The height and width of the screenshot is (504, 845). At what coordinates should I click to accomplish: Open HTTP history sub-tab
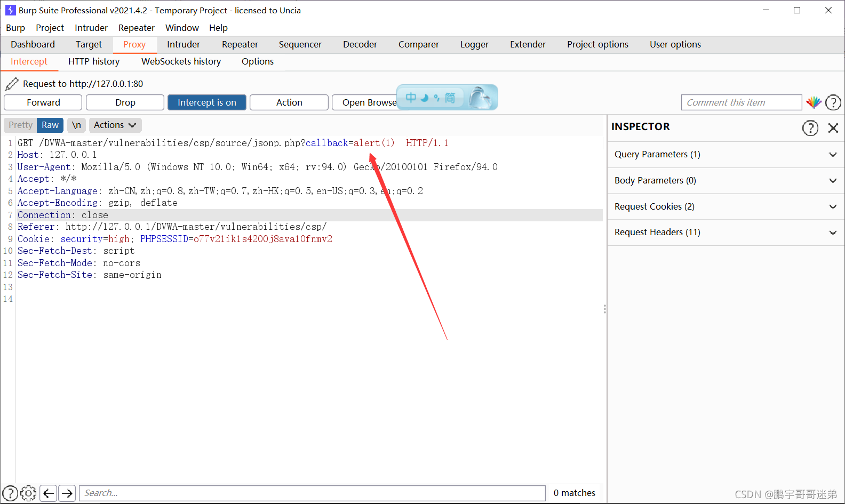coord(94,62)
